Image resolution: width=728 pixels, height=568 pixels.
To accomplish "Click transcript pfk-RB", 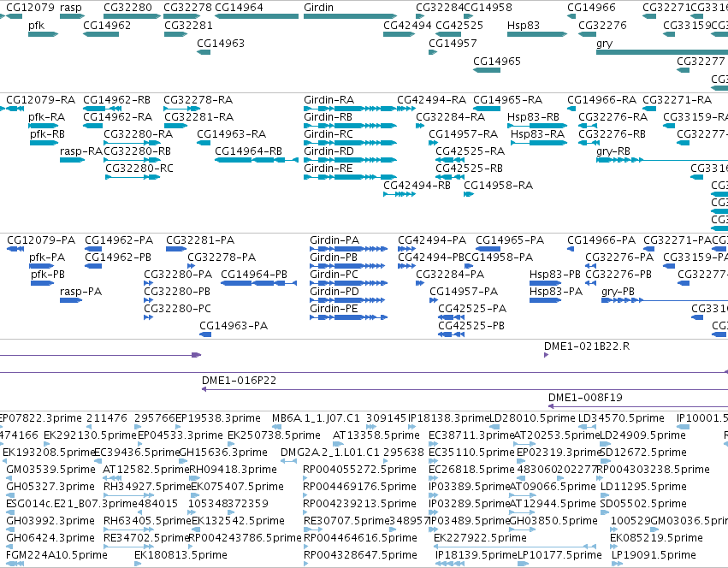I will [x=47, y=134].
